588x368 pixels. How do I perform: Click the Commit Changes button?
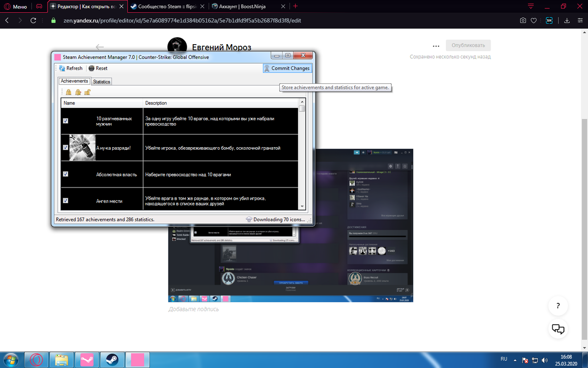[287, 68]
